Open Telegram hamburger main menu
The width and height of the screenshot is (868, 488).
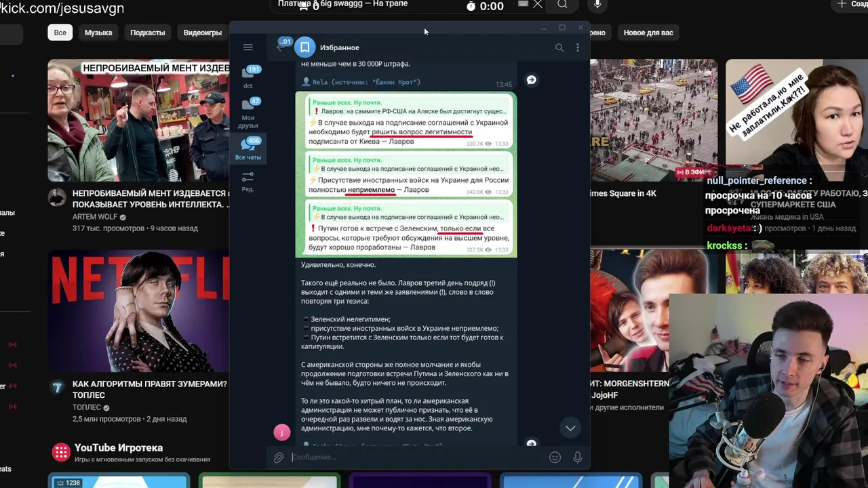tap(248, 47)
